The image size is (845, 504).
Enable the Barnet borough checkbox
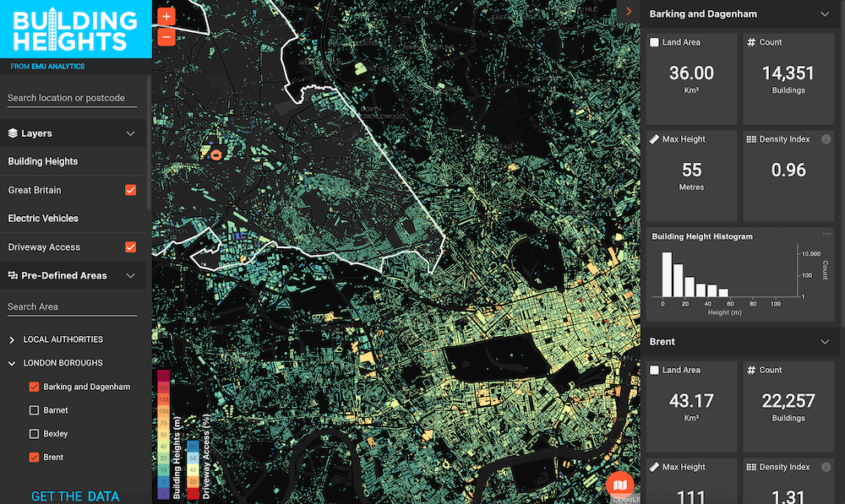pyautogui.click(x=34, y=409)
